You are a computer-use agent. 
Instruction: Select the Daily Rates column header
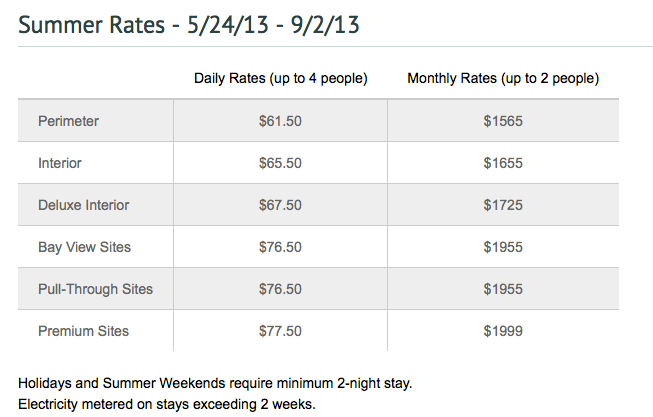pyautogui.click(x=281, y=78)
